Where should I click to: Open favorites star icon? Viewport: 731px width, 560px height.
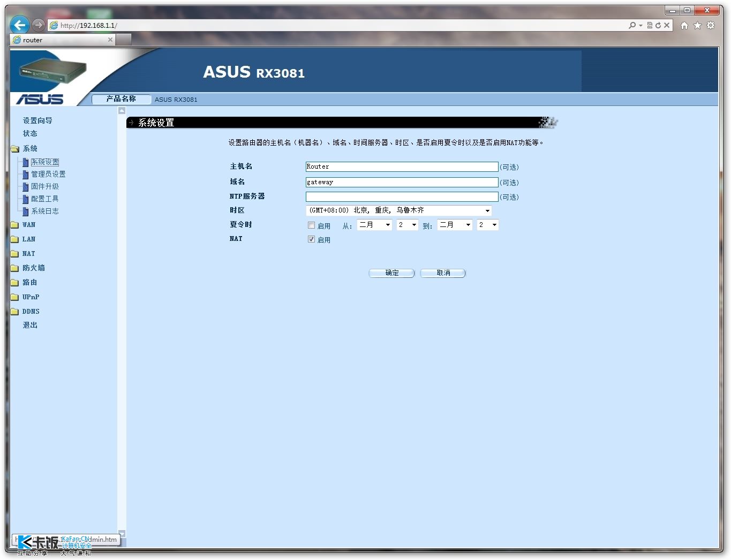697,25
